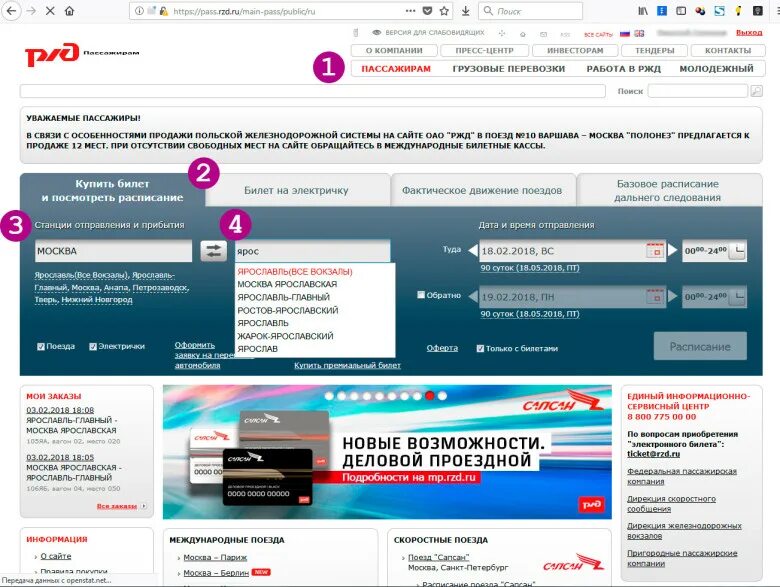Open Билет на электричку tab
This screenshot has width=780, height=587.
click(x=296, y=190)
